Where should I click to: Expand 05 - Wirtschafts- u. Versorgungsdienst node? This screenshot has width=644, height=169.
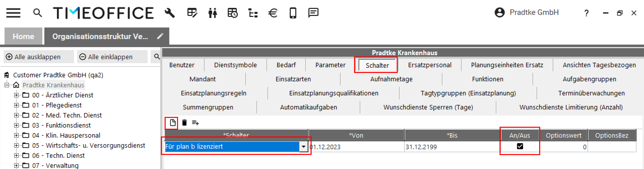click(x=16, y=145)
